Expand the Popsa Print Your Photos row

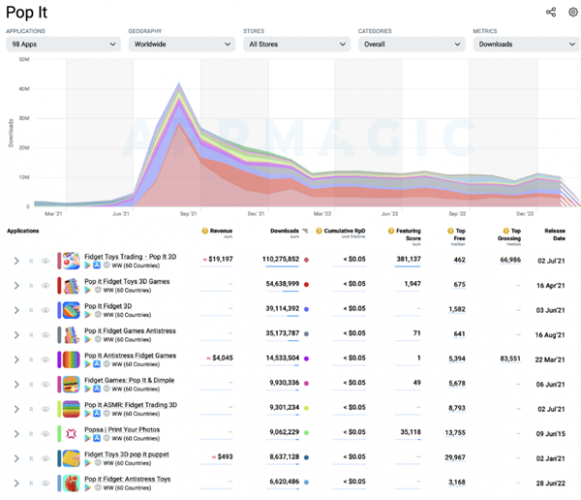tap(17, 434)
